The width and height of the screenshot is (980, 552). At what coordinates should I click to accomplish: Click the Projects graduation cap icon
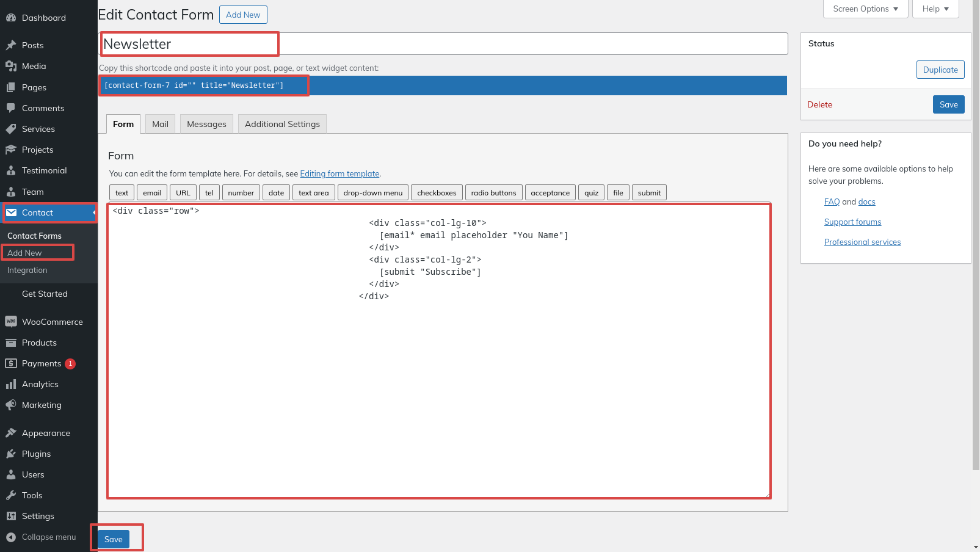point(11,150)
